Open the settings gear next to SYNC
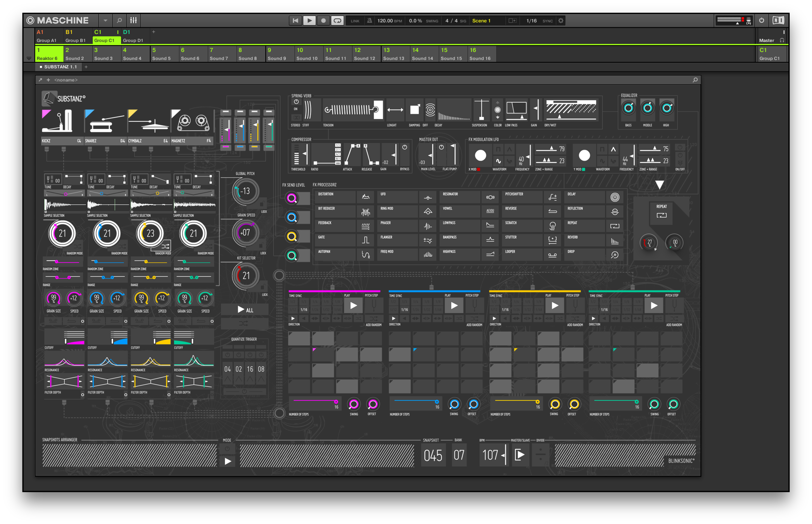Screen dimensions: 812x524 561,20
